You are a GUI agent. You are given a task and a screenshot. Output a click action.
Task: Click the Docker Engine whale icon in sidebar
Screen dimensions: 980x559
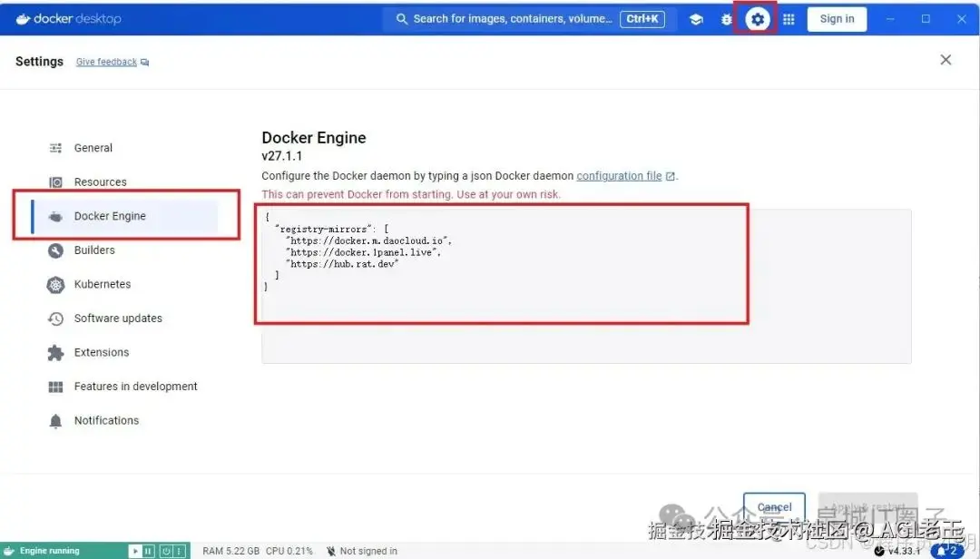click(x=55, y=216)
